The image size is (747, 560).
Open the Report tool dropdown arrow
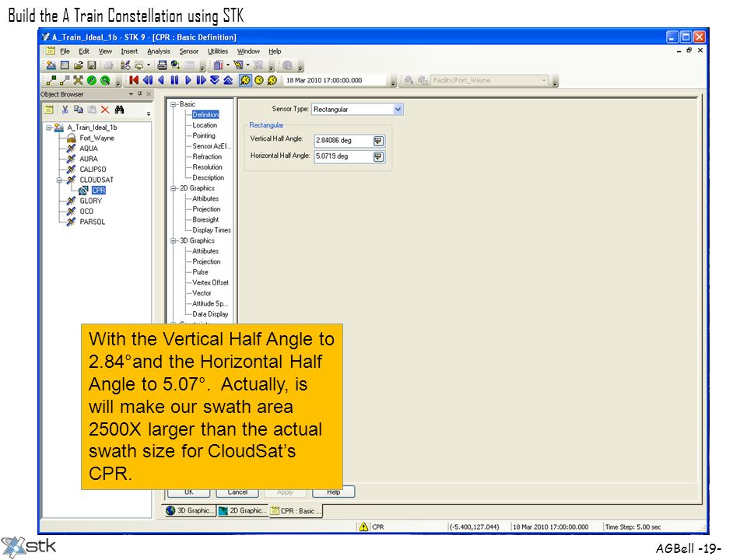pos(228,65)
